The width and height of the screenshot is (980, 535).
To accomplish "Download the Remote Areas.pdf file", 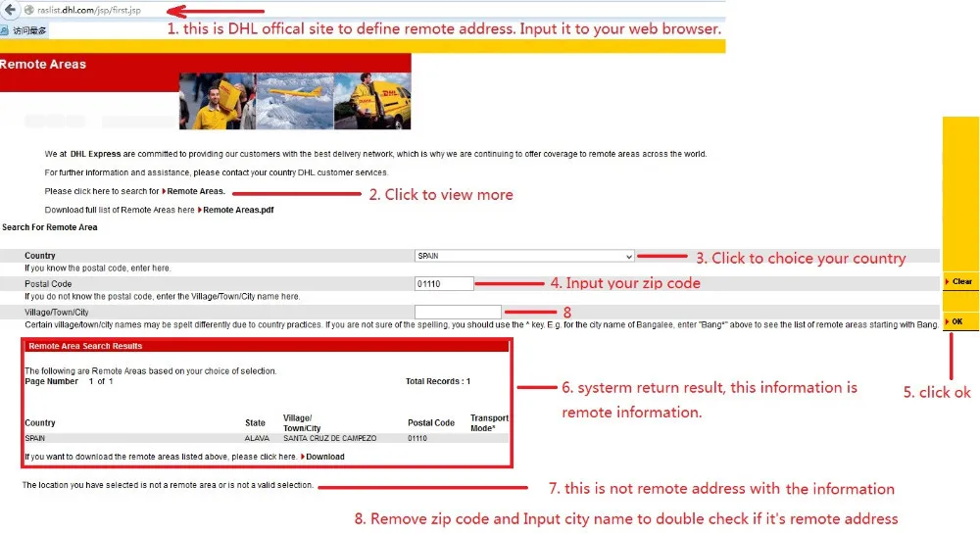I will 236,210.
